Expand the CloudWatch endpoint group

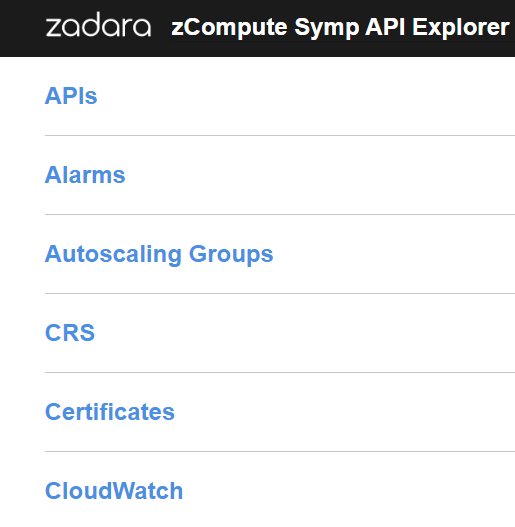point(114,491)
